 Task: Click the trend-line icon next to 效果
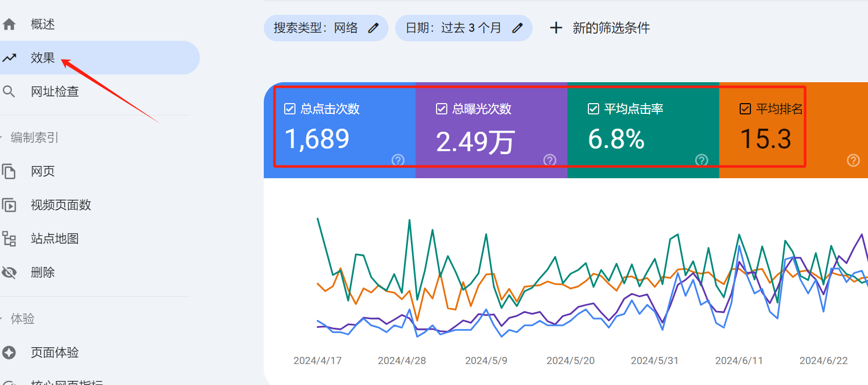tap(9, 58)
